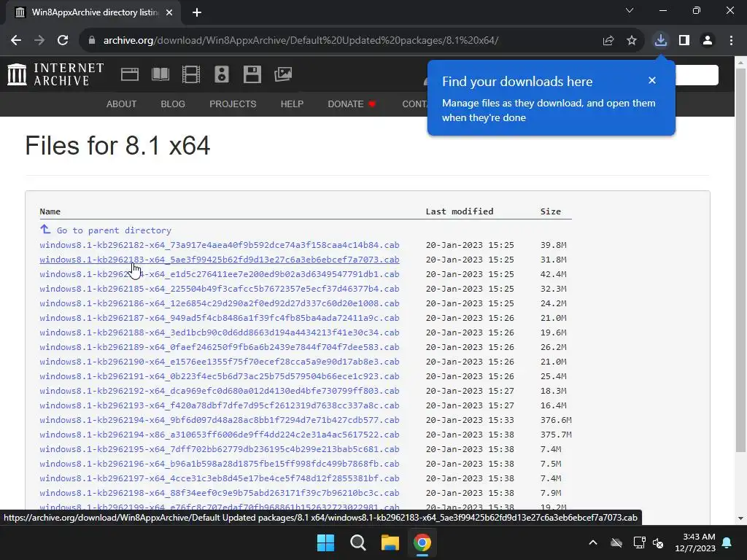Click the muted volume tray icon

658,542
